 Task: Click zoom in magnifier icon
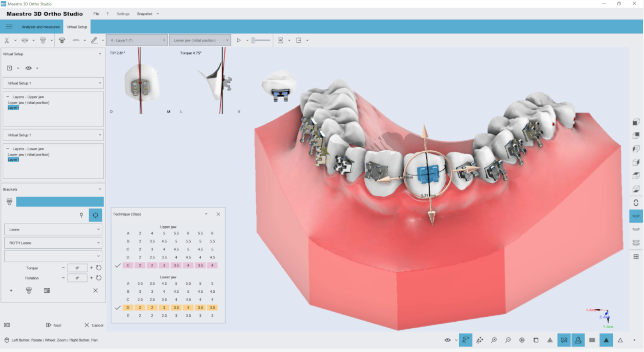pyautogui.click(x=494, y=340)
